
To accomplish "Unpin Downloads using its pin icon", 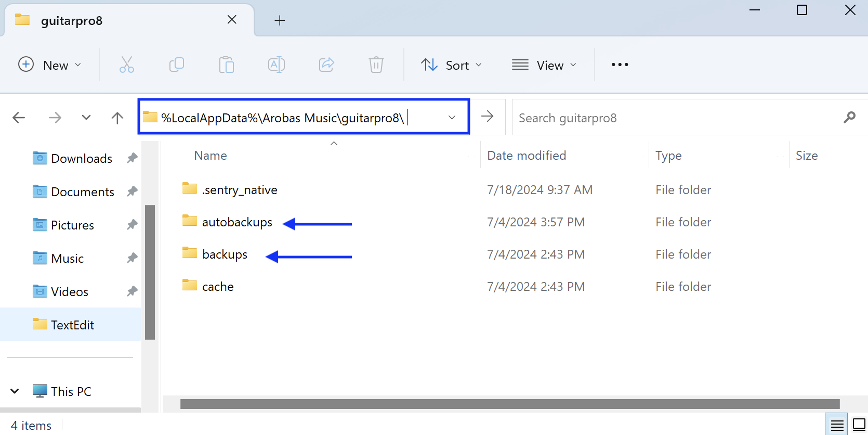I will click(x=132, y=158).
